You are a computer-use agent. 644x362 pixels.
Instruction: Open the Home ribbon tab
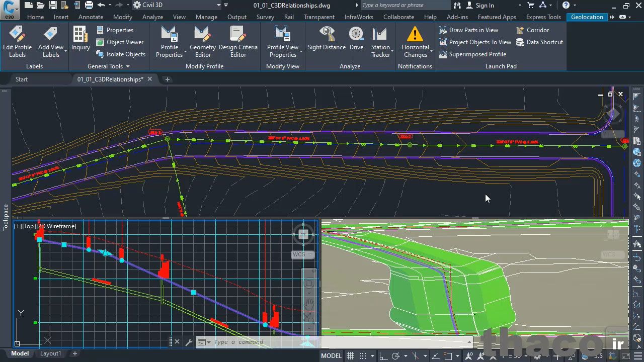pyautogui.click(x=35, y=17)
